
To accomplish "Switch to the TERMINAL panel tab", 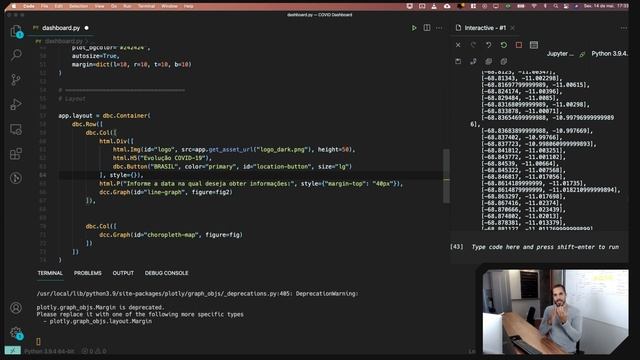I will click(x=50, y=273).
